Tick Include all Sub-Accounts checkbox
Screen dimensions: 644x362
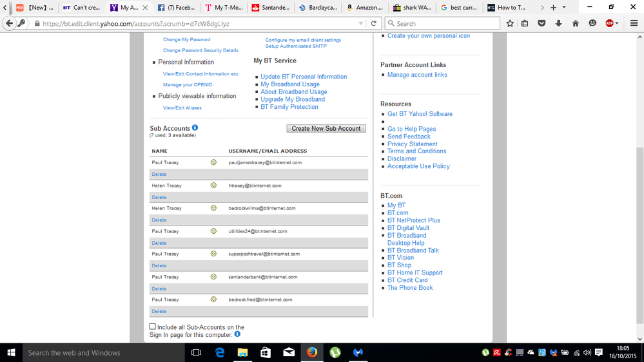(x=152, y=327)
